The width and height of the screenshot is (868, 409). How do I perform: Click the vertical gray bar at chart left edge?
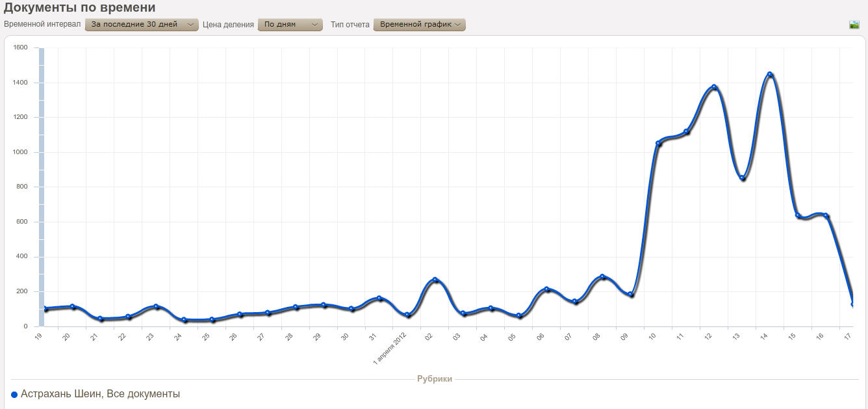pos(41,187)
